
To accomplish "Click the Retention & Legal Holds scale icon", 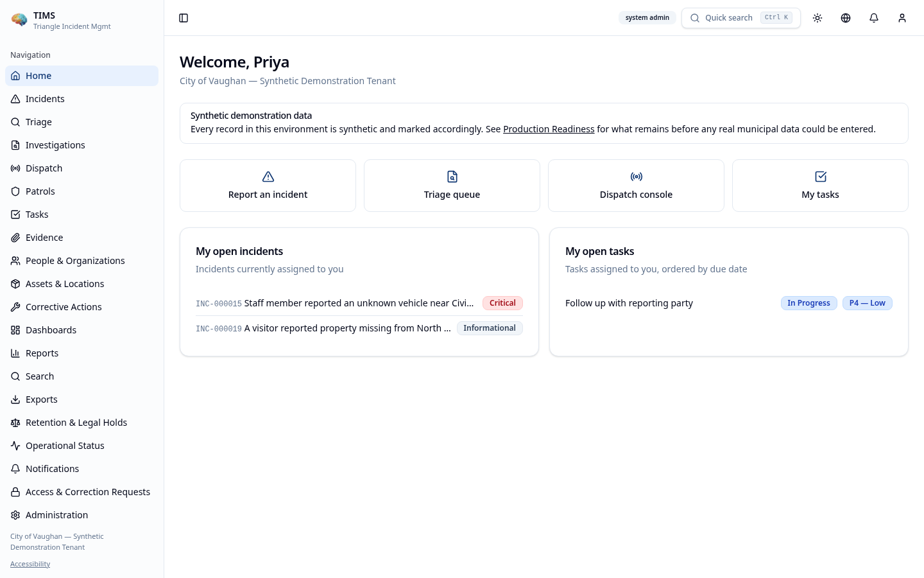I will click(x=15, y=423).
